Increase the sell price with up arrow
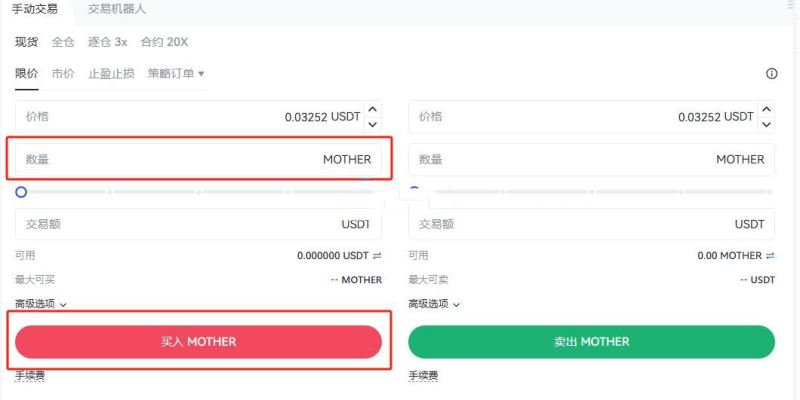Screen dimensions: 800x400 pyautogui.click(x=766, y=110)
